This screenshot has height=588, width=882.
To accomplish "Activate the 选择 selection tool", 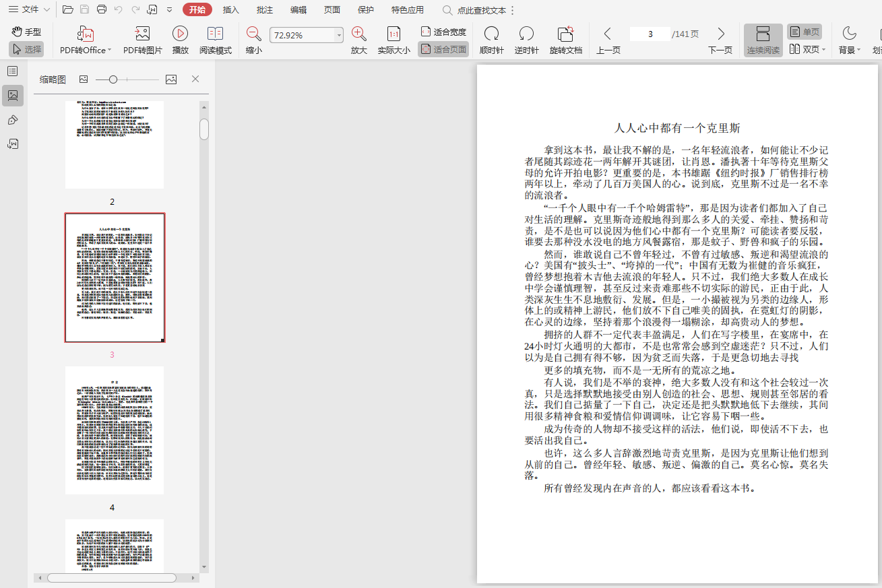I will point(26,49).
